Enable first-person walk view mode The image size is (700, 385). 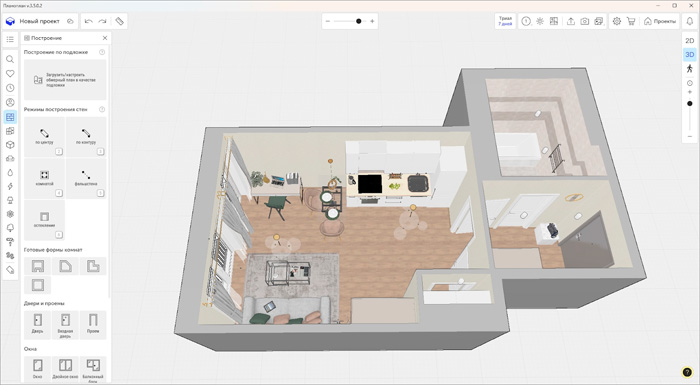point(689,68)
